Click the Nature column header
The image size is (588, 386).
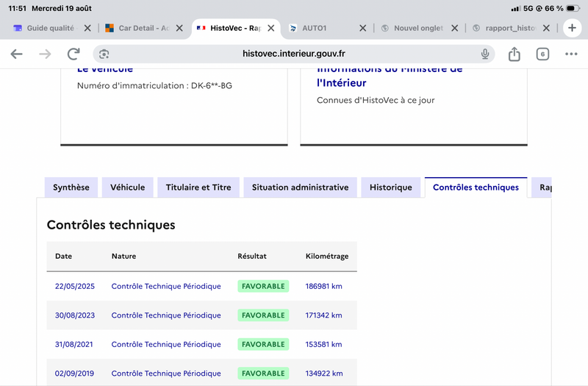pos(123,256)
